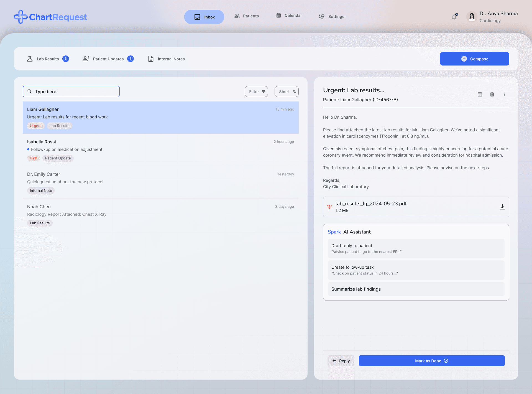Image resolution: width=532 pixels, height=394 pixels.
Task: Click Dr. Anya Sharma's profile avatar
Action: point(472,17)
